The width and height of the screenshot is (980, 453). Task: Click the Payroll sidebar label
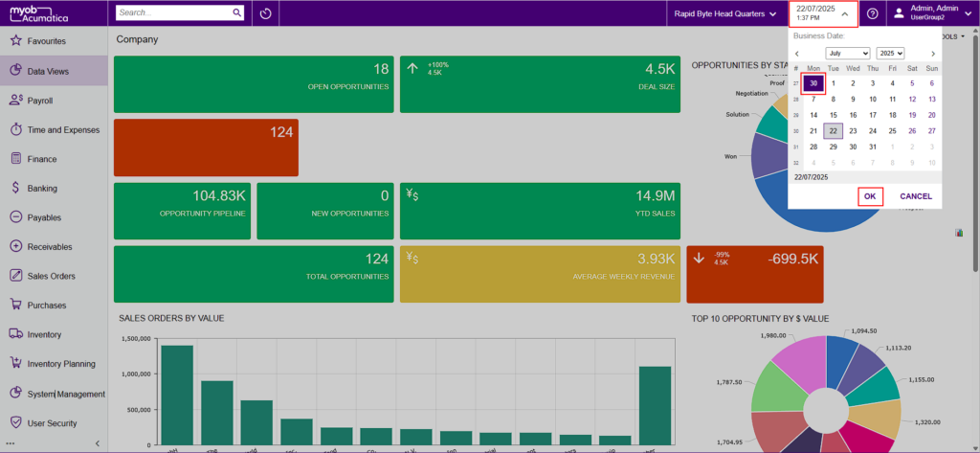(x=40, y=101)
